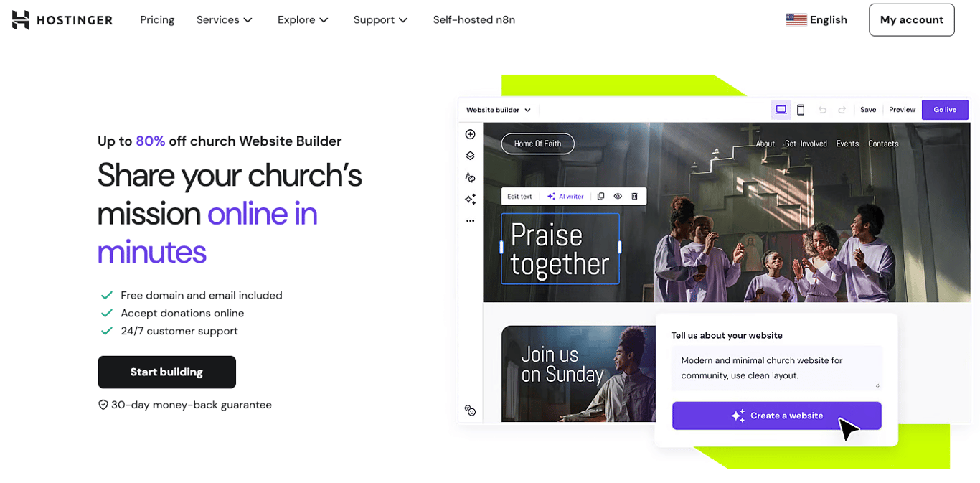Open the AI tools sparkles icon
Image resolution: width=980 pixels, height=483 pixels.
[x=470, y=199]
